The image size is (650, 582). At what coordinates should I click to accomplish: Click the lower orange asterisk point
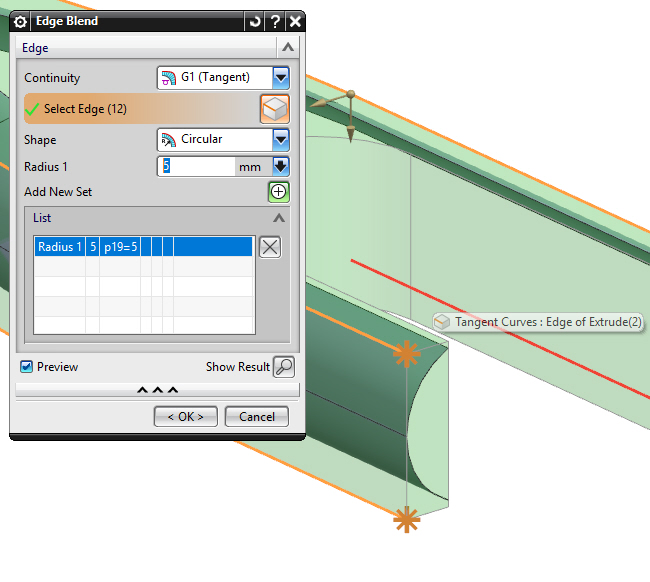(x=407, y=519)
